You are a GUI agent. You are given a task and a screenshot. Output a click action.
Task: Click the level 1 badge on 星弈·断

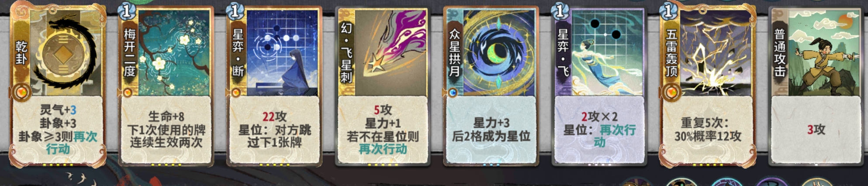pos(235,11)
